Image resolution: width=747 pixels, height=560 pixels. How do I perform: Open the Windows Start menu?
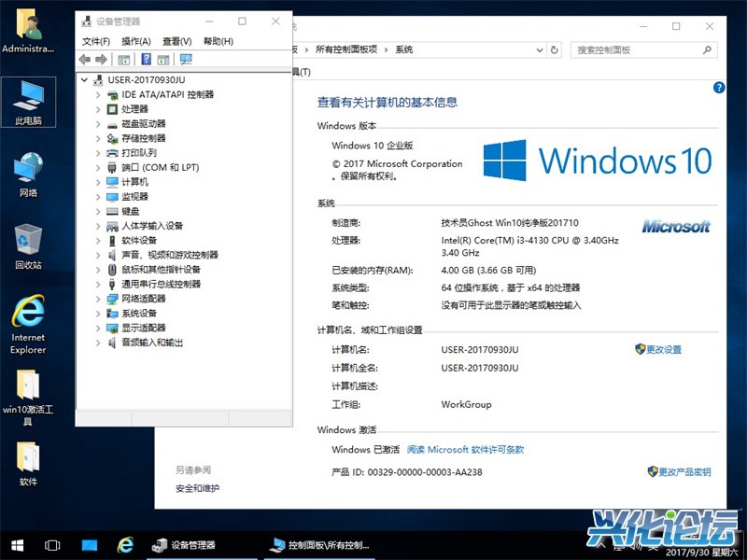[18, 545]
